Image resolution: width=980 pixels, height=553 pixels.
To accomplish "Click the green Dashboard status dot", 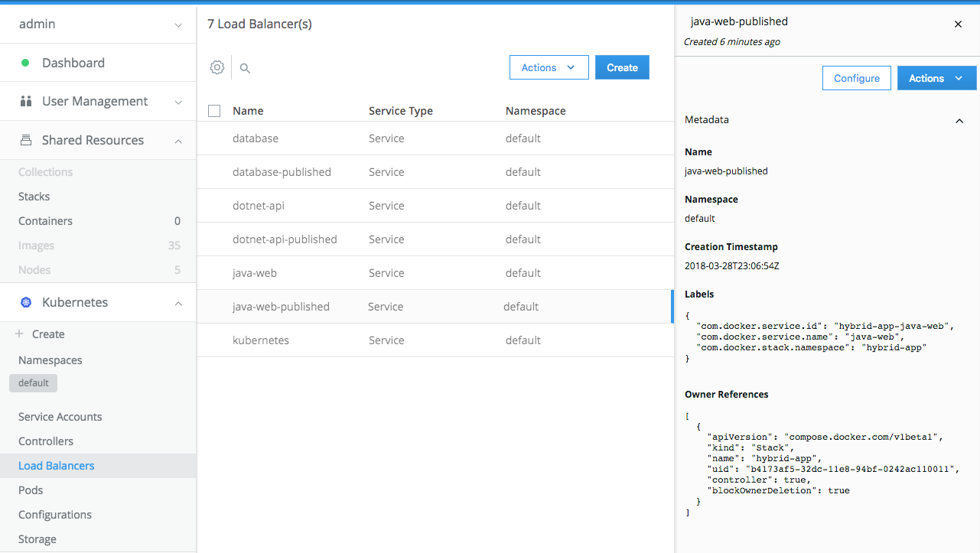I will [x=25, y=63].
